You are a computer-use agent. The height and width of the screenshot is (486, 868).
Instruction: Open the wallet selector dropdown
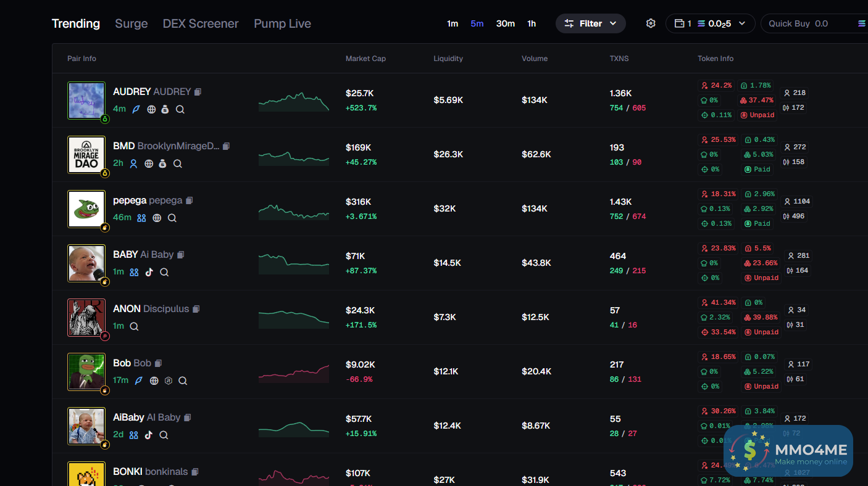click(710, 23)
